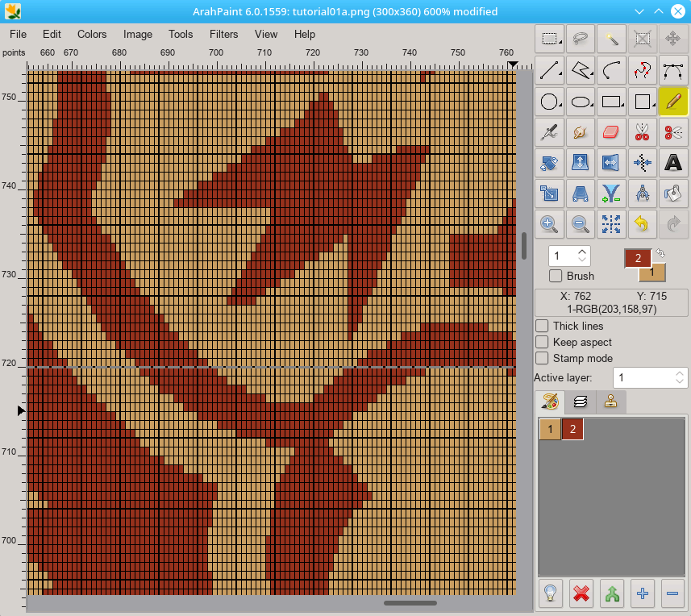
Task: Select the text letter A tool
Action: point(673,163)
